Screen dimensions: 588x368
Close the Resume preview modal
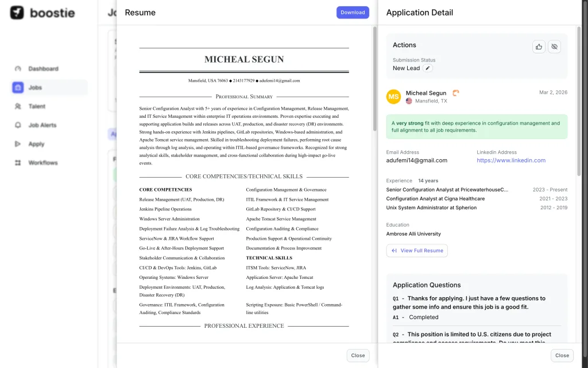(x=358, y=355)
